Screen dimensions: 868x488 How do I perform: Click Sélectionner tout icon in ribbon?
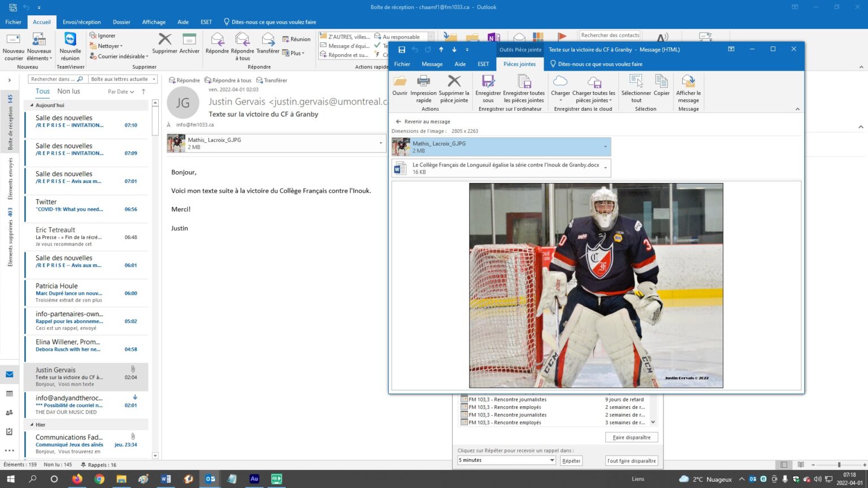[x=636, y=82]
